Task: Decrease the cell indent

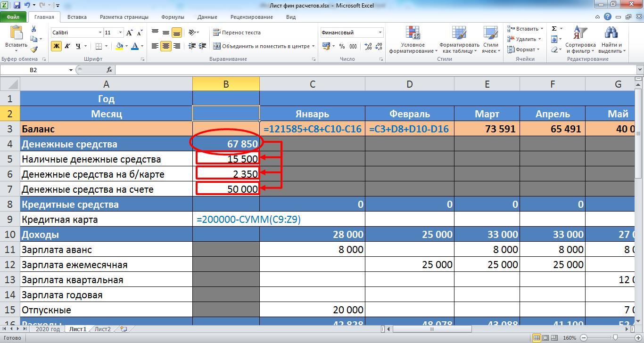Action: (x=192, y=46)
